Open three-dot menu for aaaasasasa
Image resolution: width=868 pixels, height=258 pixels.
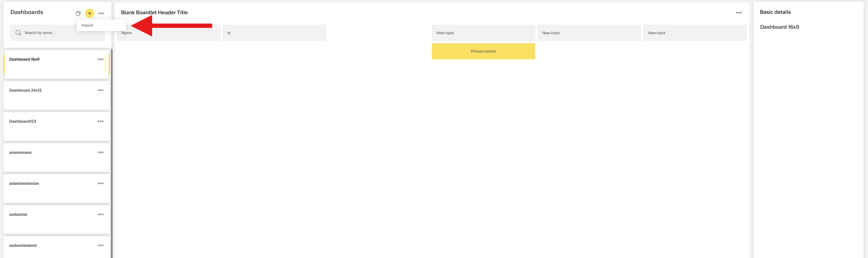point(100,152)
